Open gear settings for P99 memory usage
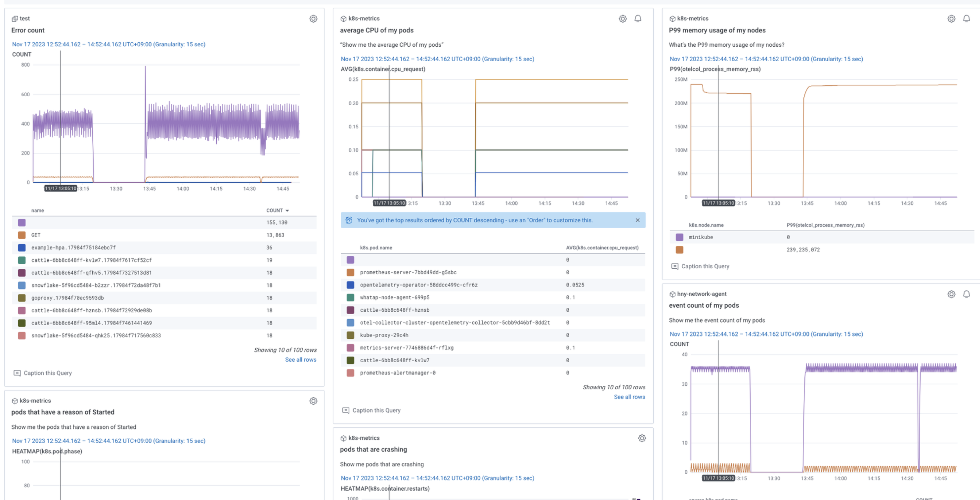 [951, 19]
